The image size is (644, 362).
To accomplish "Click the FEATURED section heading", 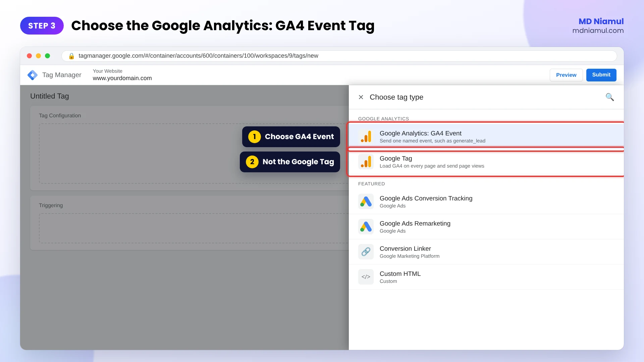I will pos(372,184).
